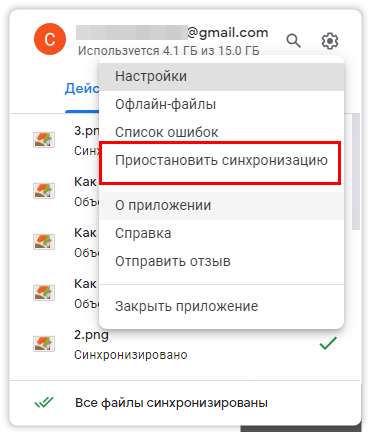The width and height of the screenshot is (370, 432).
Task: Click double-check all files synced icon
Action: pos(44,402)
